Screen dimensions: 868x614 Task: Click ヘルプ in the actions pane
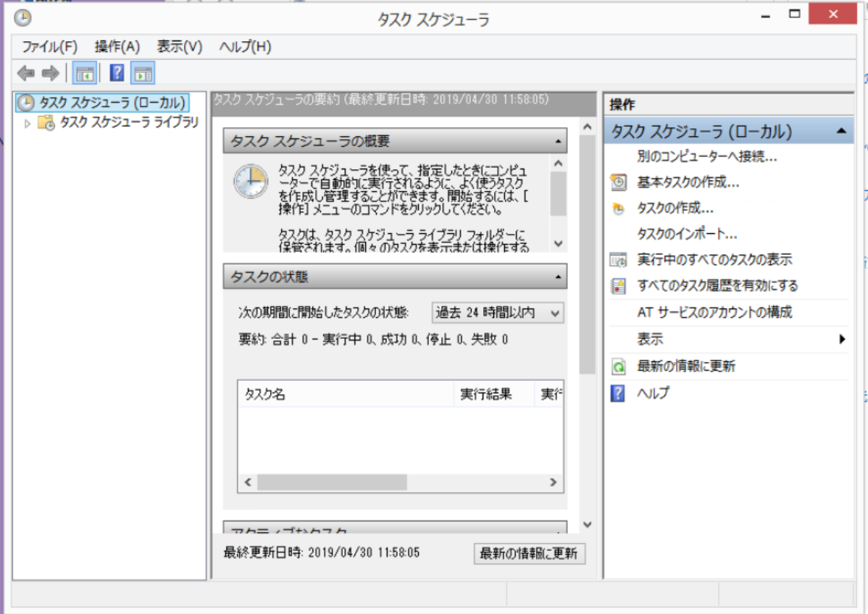654,393
